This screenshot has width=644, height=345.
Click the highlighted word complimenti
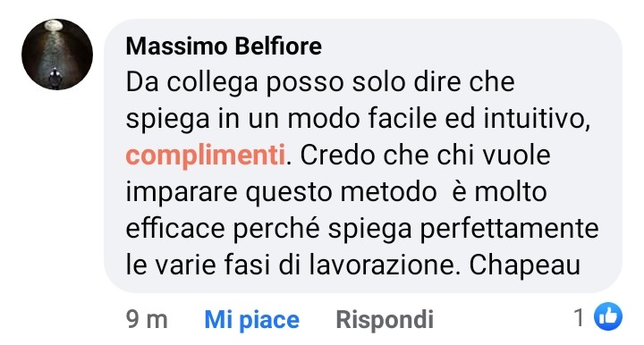tap(206, 156)
